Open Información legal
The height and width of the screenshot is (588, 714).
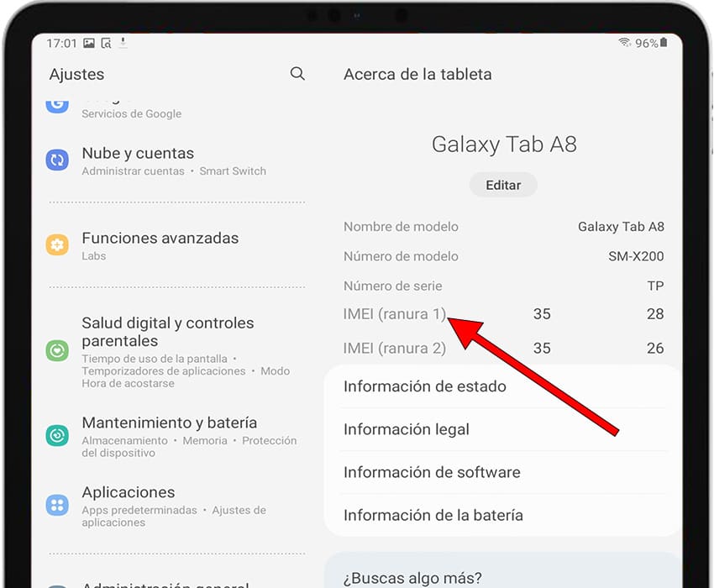(x=503, y=429)
